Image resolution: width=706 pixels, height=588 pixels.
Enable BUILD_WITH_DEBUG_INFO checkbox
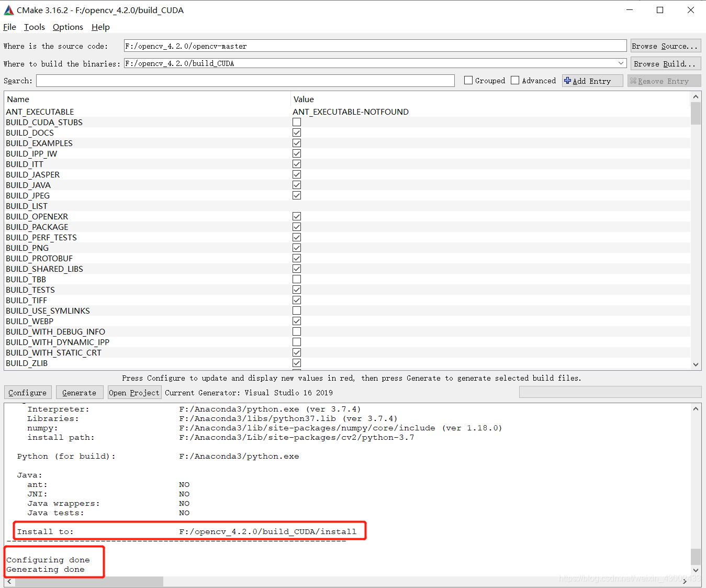tap(297, 331)
